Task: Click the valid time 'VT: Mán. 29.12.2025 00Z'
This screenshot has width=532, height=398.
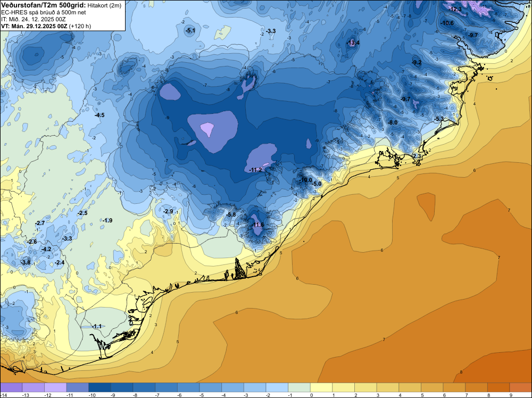Action: (x=34, y=26)
